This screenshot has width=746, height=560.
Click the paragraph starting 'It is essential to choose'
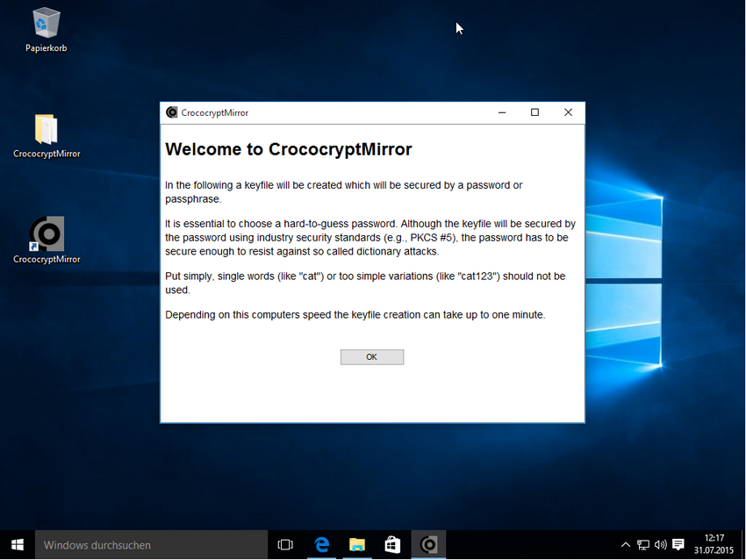coord(370,237)
